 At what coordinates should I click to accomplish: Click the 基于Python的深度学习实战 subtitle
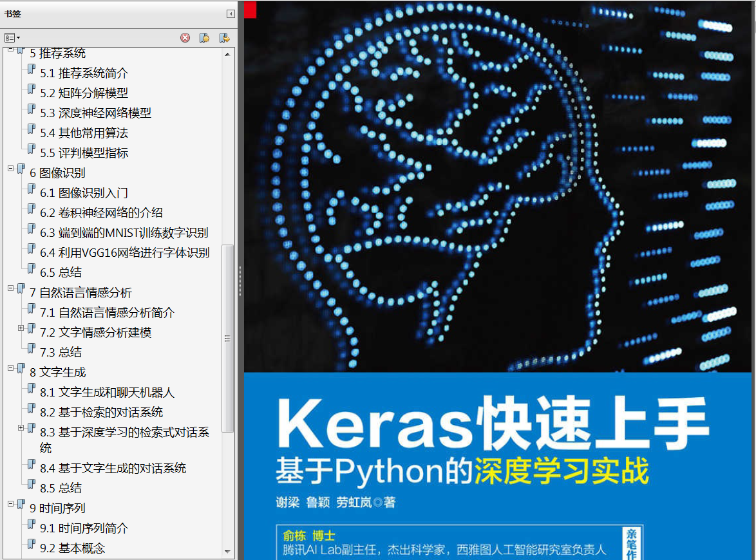tap(462, 471)
